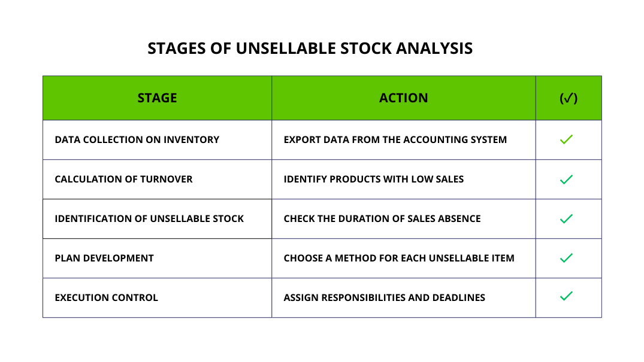Image resolution: width=644 pixels, height=362 pixels.
Task: Select the Data Collection on Inventory cell
Action: [137, 140]
